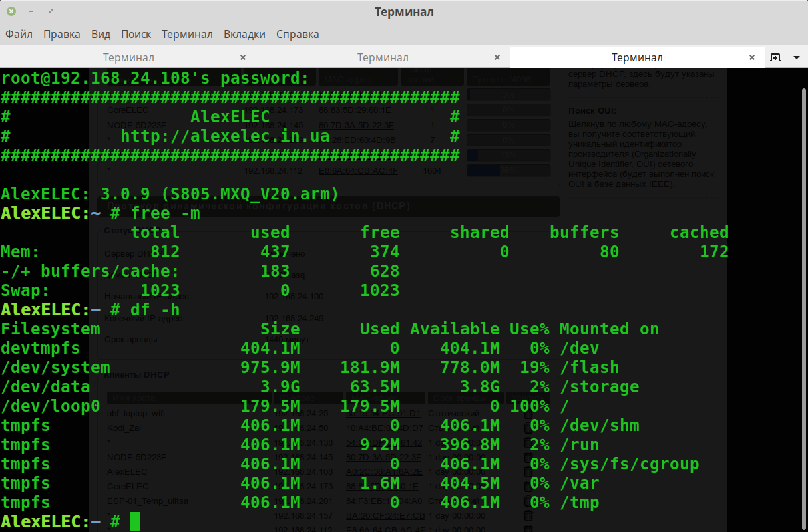808x532 pixels.
Task: Click the 'free -m' command text
Action: (x=166, y=213)
